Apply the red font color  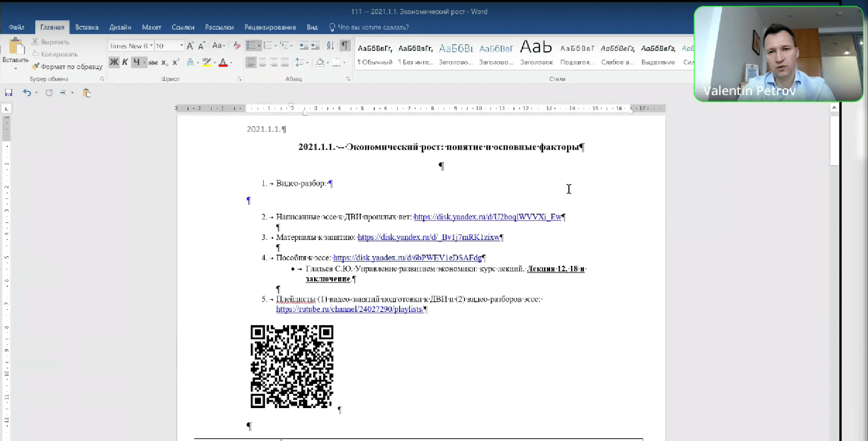[x=223, y=62]
